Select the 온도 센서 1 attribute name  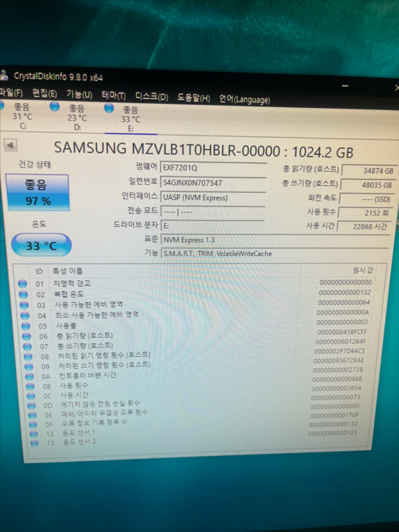tap(79, 433)
